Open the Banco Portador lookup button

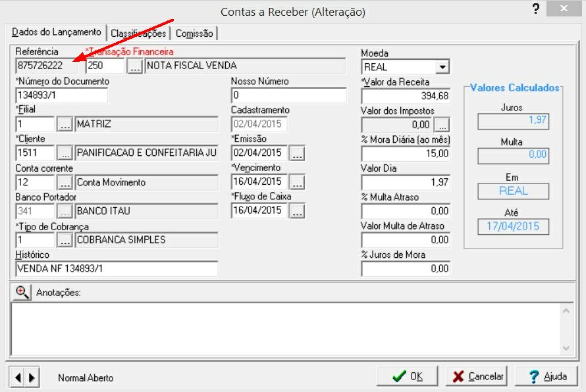pos(65,211)
